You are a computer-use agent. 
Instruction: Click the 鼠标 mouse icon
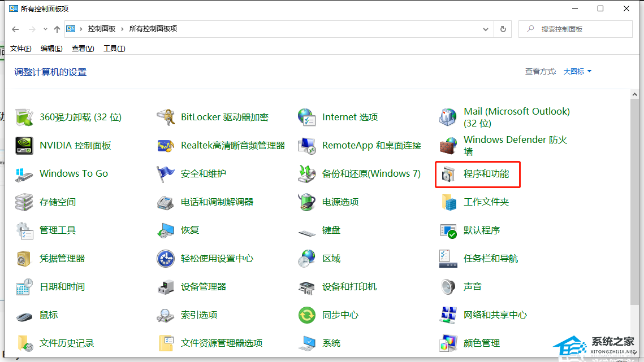coord(24,316)
